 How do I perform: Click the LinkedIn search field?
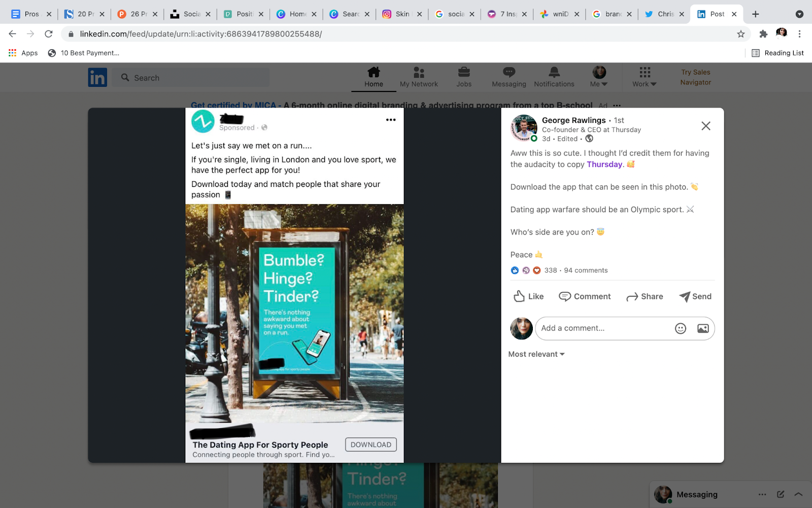click(191, 78)
